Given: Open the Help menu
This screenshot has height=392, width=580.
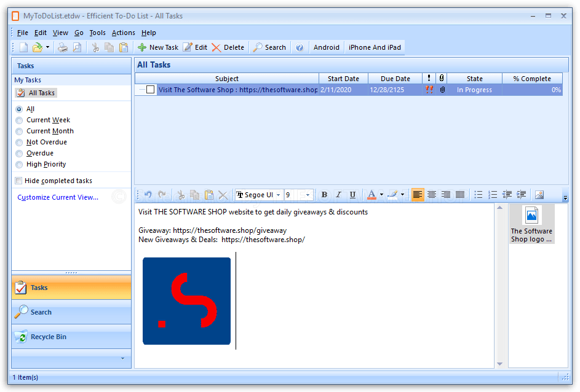Looking at the screenshot, I should pos(149,33).
